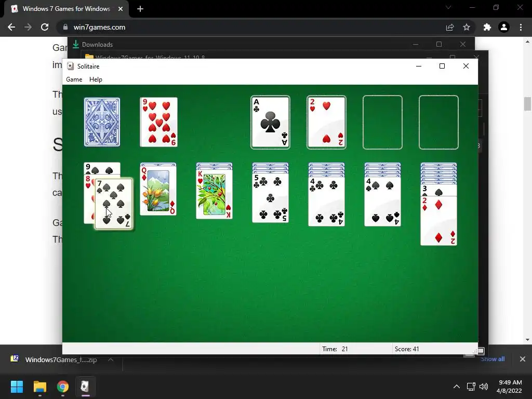Select the King of hearts card
This screenshot has height=399, width=532.
click(214, 194)
